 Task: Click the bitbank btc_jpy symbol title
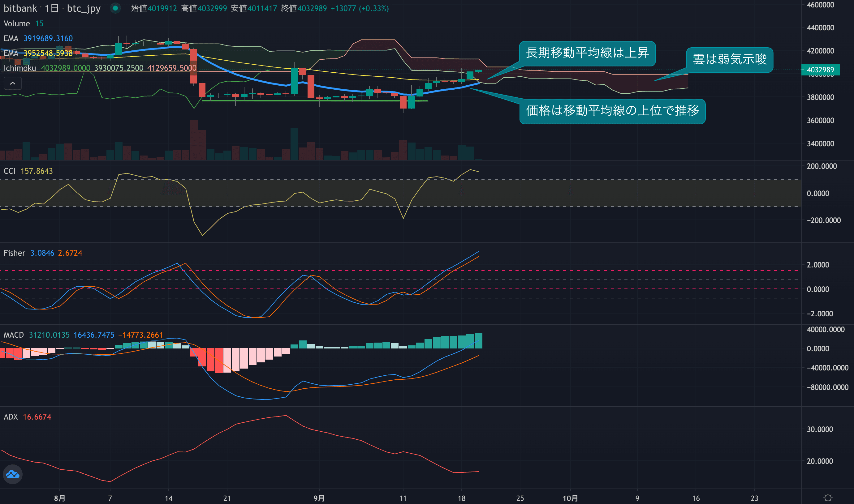pyautogui.click(x=52, y=8)
